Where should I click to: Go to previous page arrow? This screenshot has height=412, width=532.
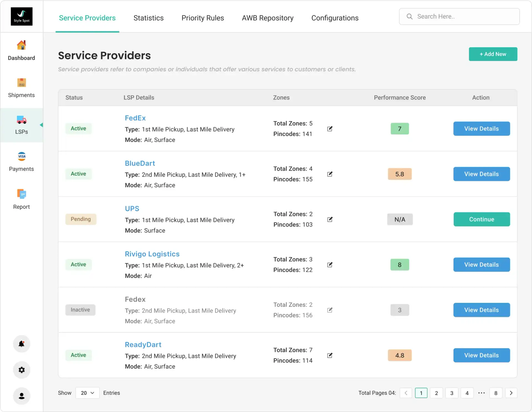pyautogui.click(x=406, y=393)
